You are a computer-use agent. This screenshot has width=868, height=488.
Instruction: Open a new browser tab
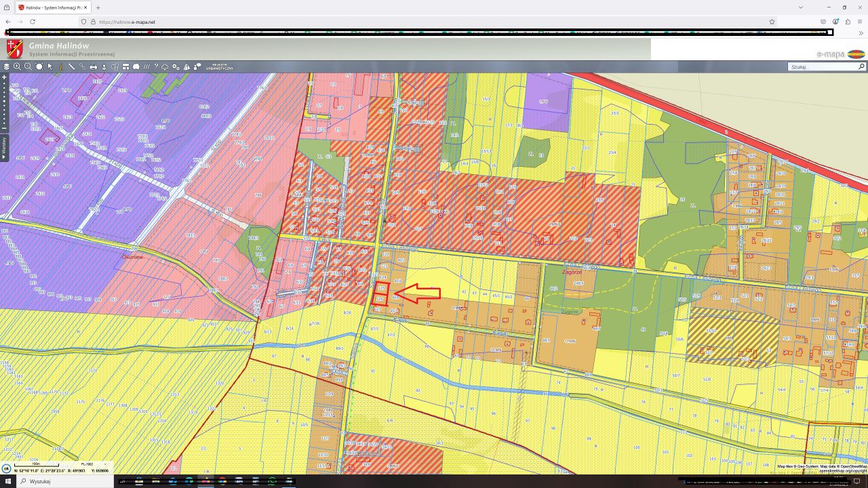coord(98,7)
